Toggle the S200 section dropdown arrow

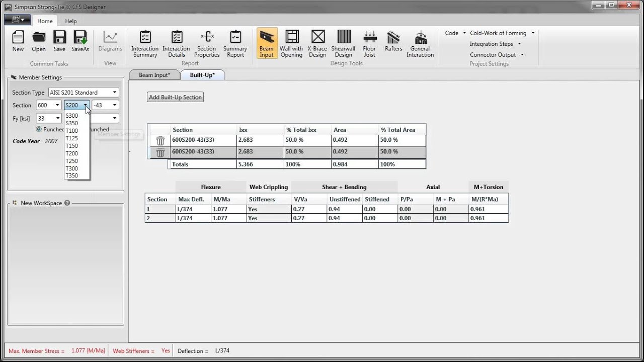click(x=86, y=105)
